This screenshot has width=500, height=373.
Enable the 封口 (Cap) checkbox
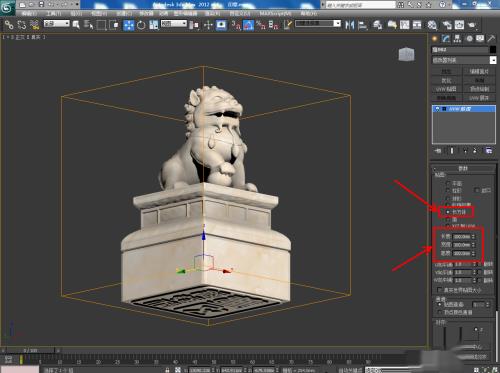tap(477, 190)
